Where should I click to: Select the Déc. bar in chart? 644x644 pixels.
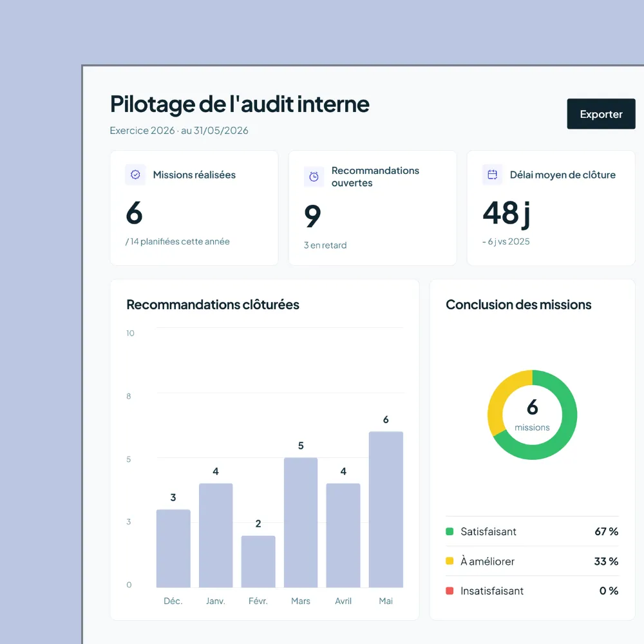click(x=173, y=548)
